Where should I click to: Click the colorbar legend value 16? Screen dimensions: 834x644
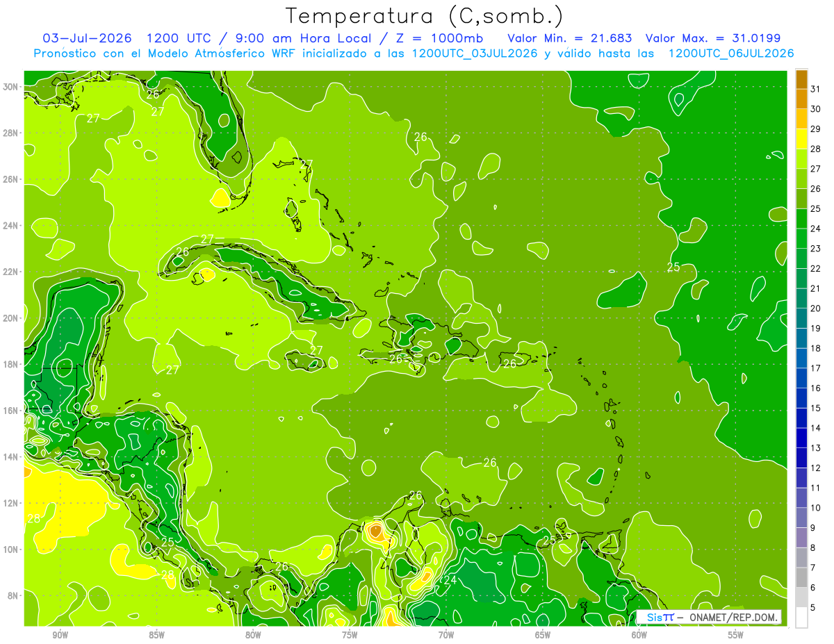[815, 388]
